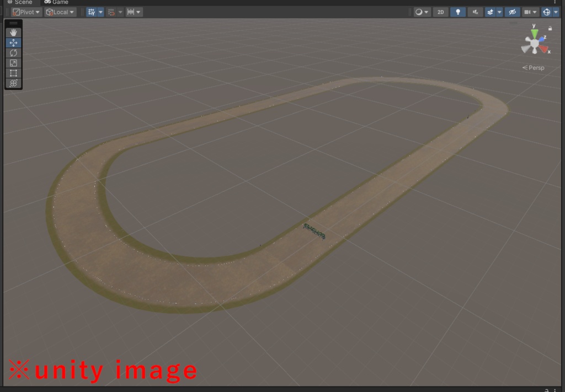Select the Scale tool

(x=13, y=63)
